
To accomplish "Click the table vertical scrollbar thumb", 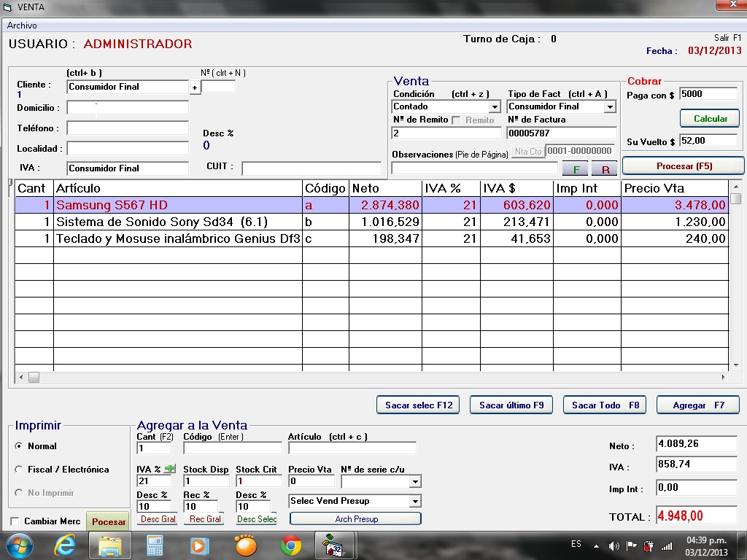I will 736,198.
